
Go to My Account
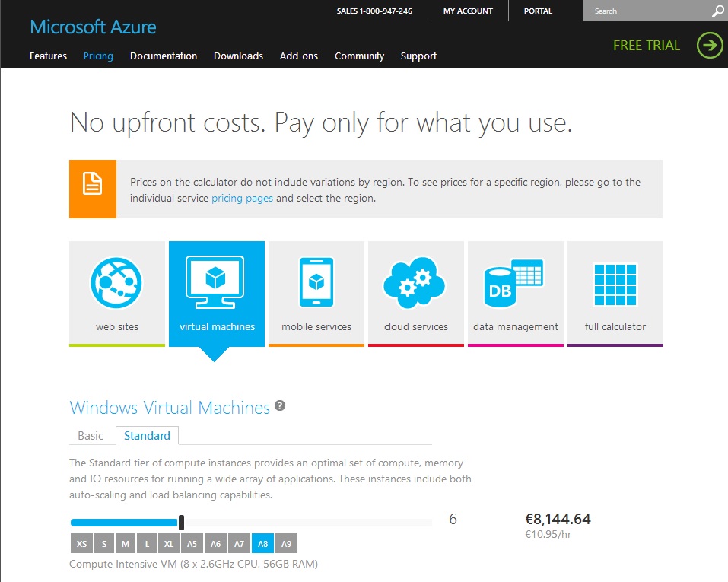[x=468, y=11]
